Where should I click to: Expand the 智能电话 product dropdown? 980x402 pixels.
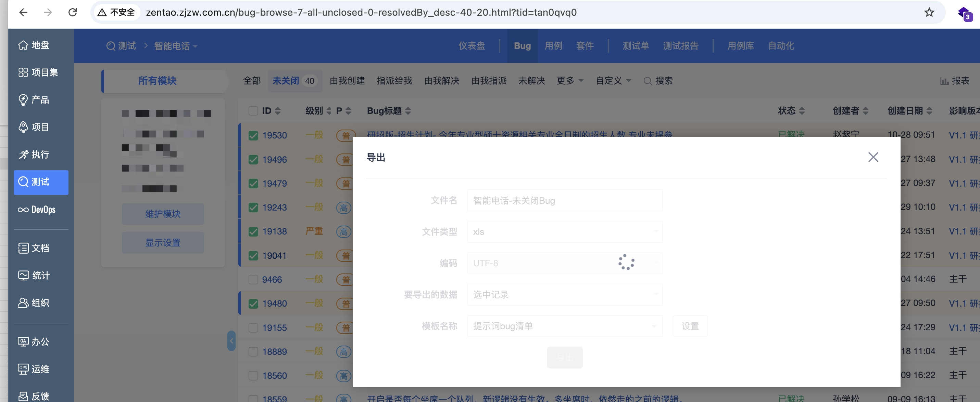click(175, 46)
